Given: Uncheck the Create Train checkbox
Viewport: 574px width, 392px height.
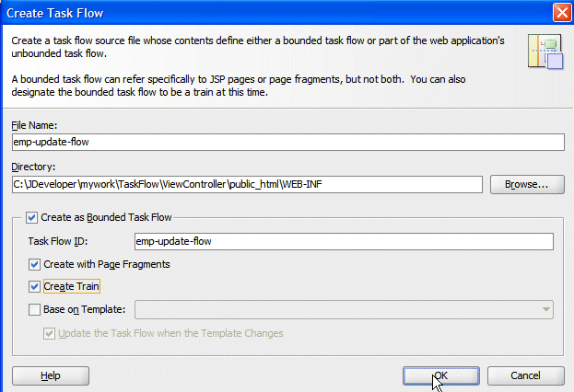Looking at the screenshot, I should click(x=34, y=286).
